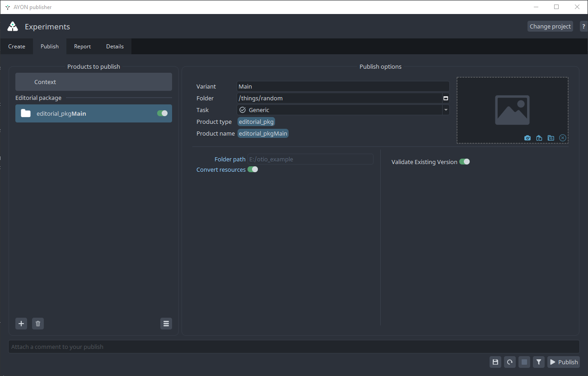Click the stop square button
The width and height of the screenshot is (588, 376).
click(x=524, y=362)
